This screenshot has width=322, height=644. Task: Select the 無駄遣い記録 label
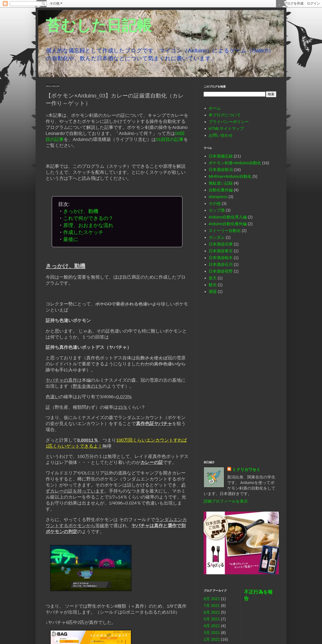(220, 183)
